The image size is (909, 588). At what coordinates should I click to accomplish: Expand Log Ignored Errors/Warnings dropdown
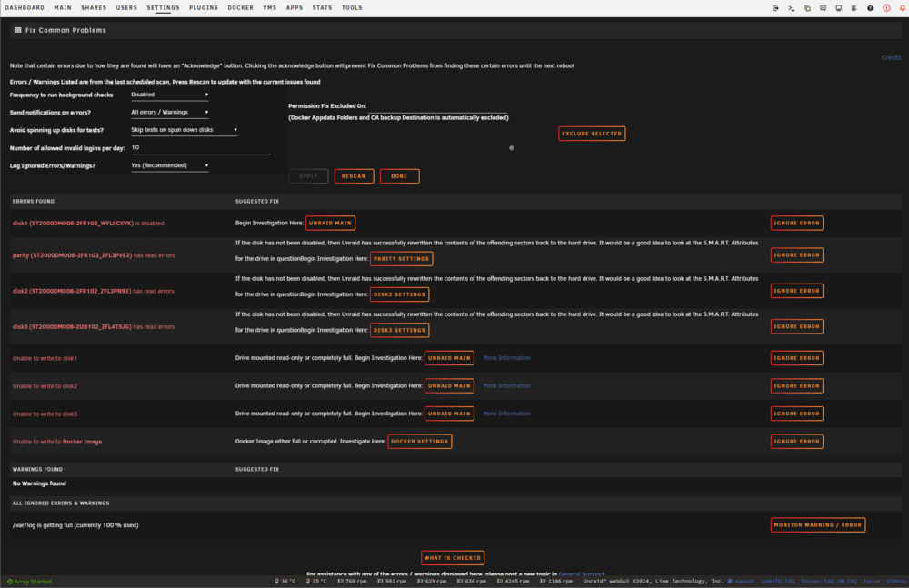coord(169,165)
